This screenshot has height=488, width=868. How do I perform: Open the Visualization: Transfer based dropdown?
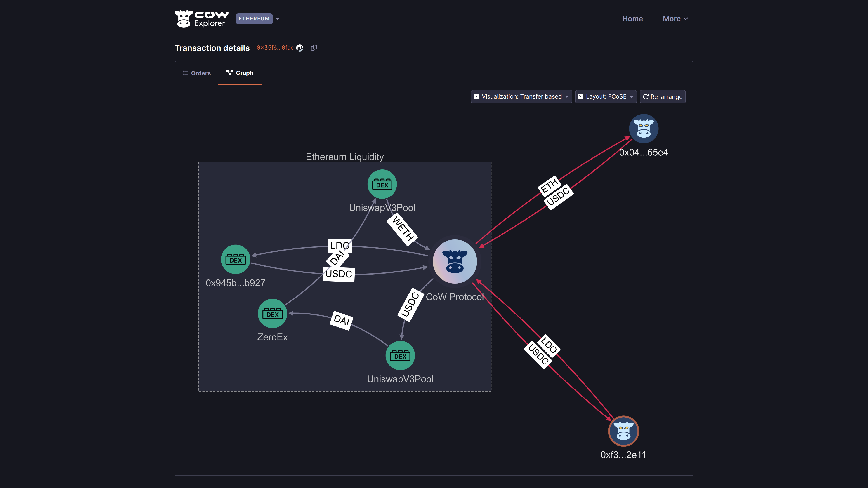[521, 97]
